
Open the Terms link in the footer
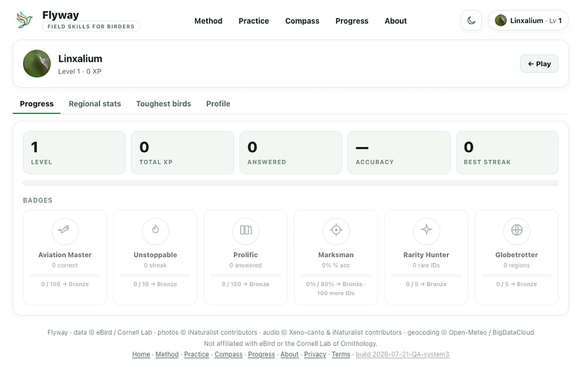(x=341, y=354)
